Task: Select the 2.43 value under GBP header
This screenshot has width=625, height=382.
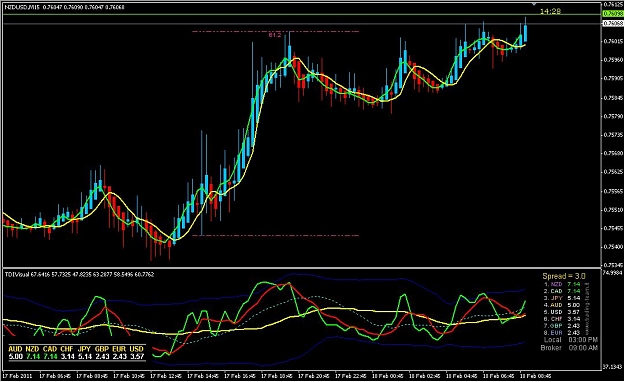Action: click(102, 356)
